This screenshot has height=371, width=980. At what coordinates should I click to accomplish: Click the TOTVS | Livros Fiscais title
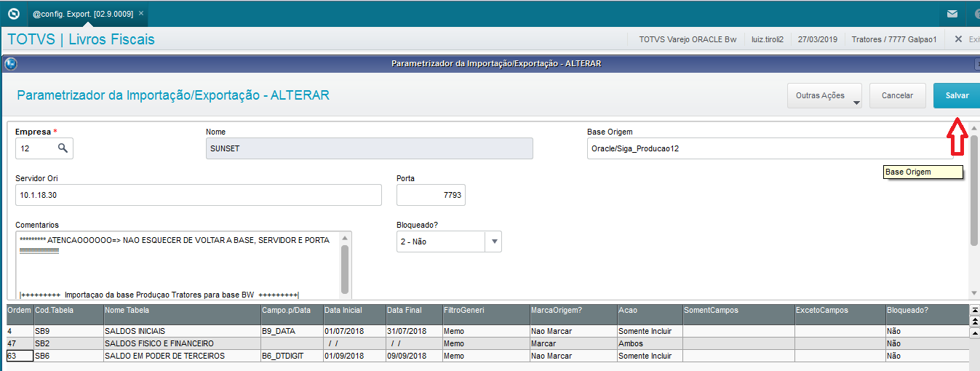pos(81,39)
